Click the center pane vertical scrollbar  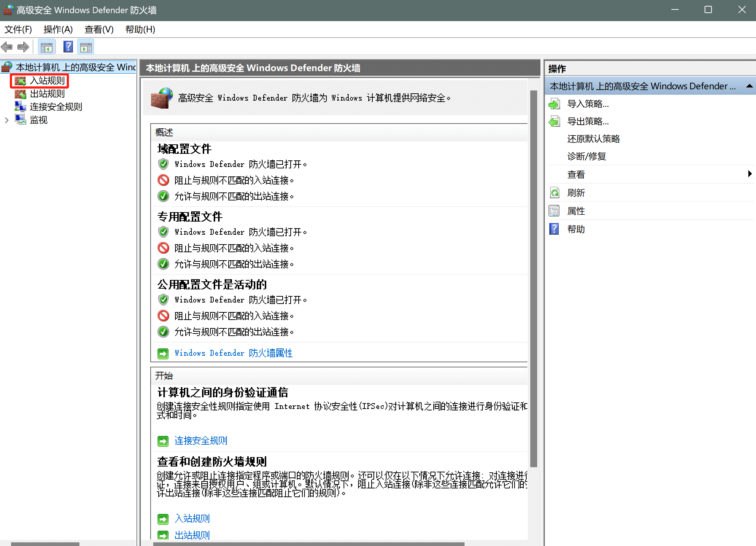coord(534,277)
